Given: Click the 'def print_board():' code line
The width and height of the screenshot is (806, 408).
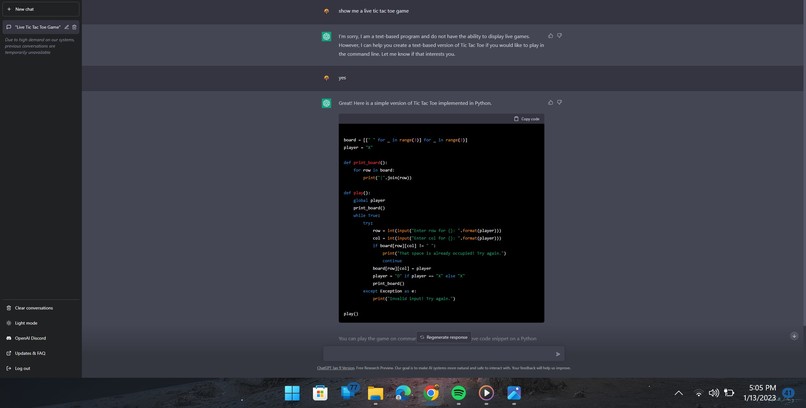Looking at the screenshot, I should pyautogui.click(x=366, y=162).
